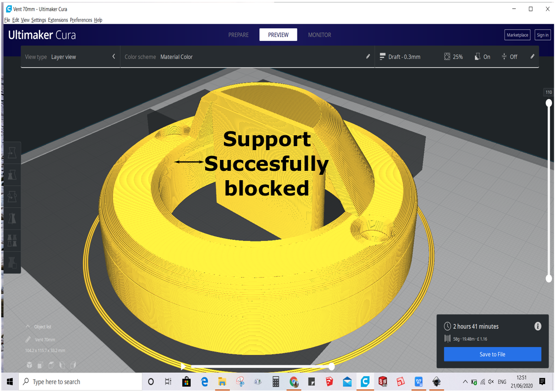555x392 pixels.
Task: Open the Layer view type dropdown
Action: pos(70,57)
